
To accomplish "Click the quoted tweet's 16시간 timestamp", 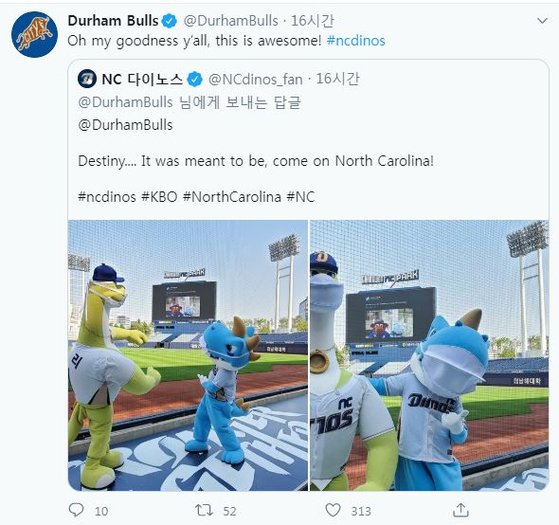I will click(337, 79).
